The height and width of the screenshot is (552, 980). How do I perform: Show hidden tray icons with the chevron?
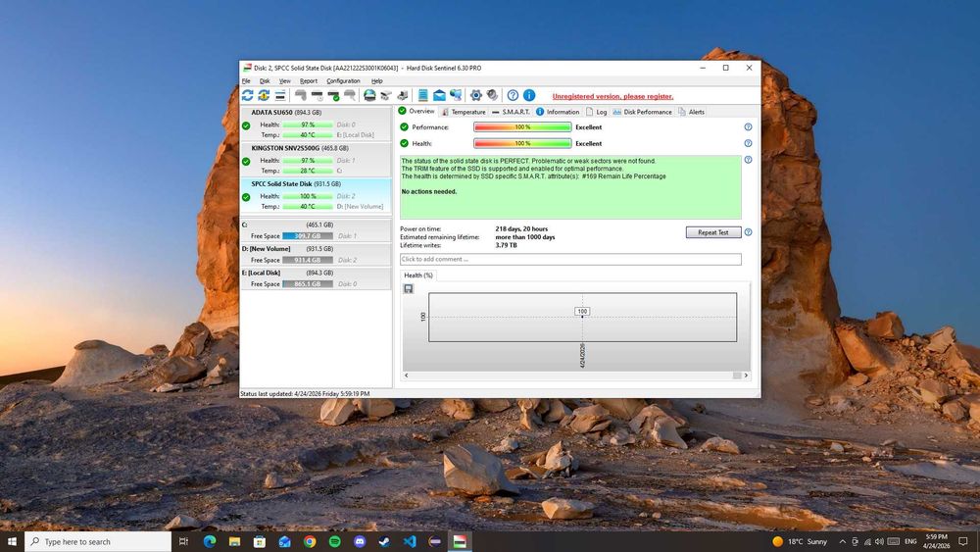[x=842, y=541]
